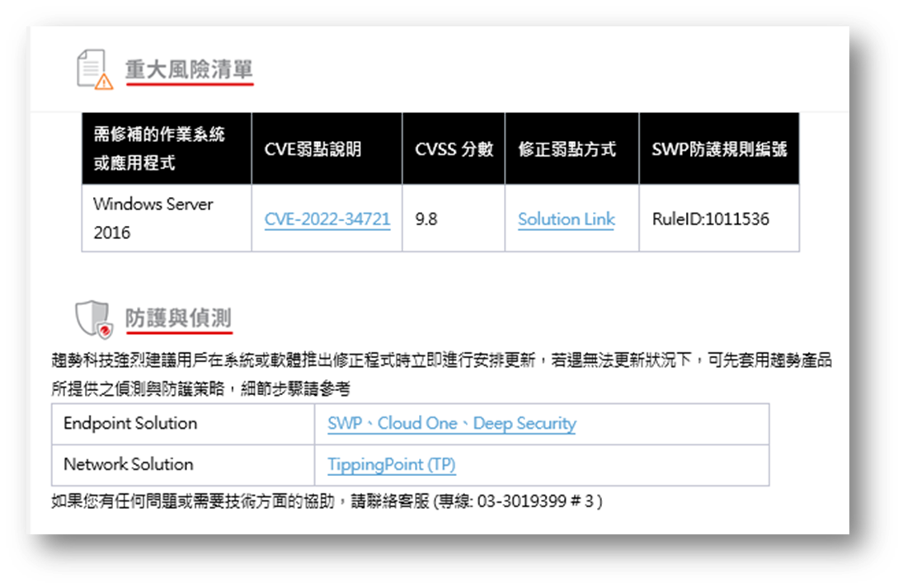This screenshot has height=588, width=903.
Task: Click the Endpoint Solution row label
Action: click(x=130, y=424)
